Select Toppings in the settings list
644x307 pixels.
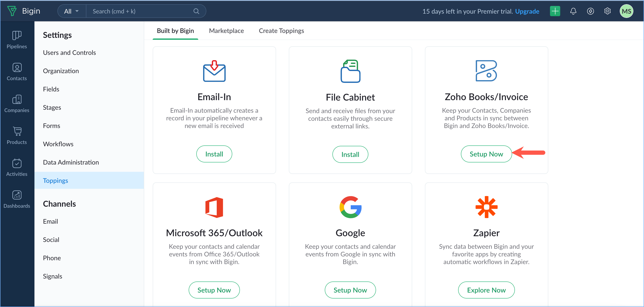click(x=89, y=180)
